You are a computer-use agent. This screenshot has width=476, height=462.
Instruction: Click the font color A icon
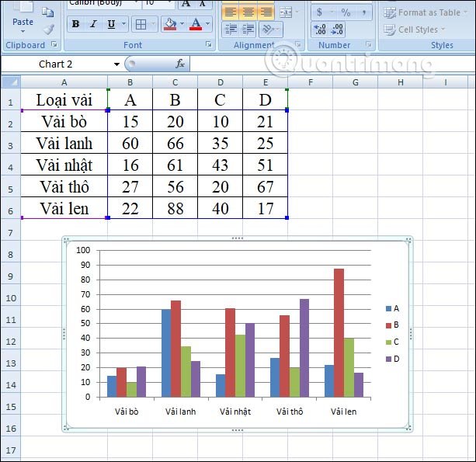(x=196, y=24)
